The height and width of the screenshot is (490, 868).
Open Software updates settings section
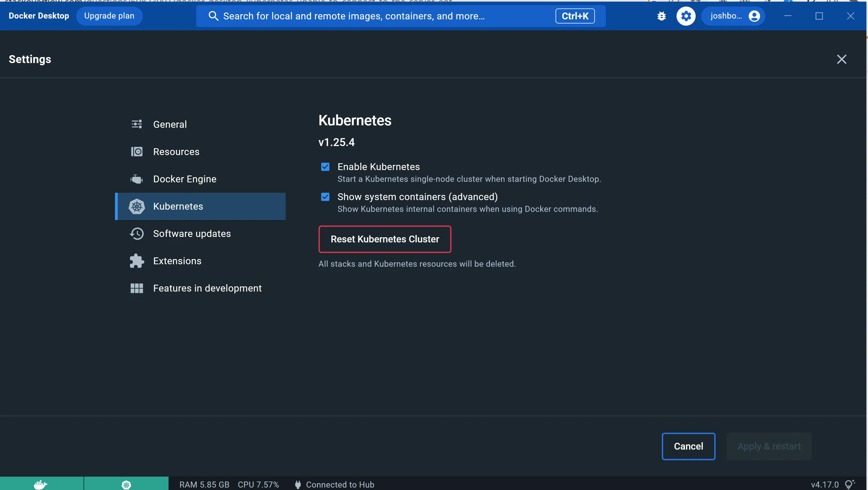click(x=192, y=234)
